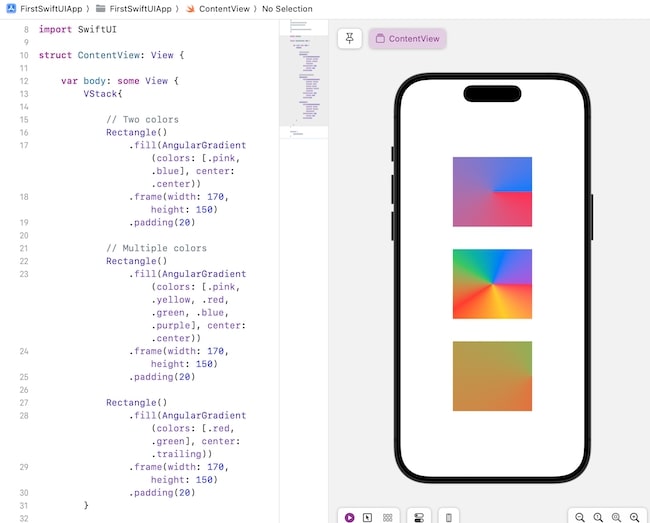Screen dimensions: 650x523
Task: Select the pink-blue gradient rectangle in preview
Action: (x=492, y=192)
